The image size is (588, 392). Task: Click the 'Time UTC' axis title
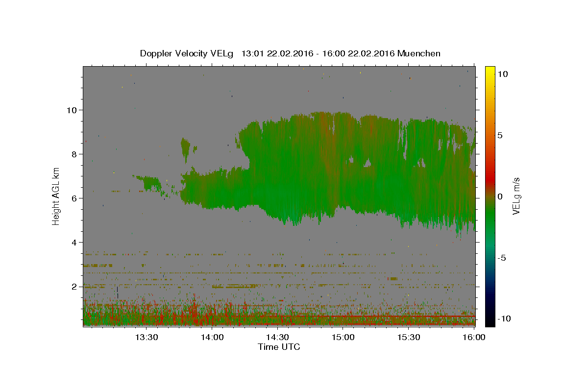pyautogui.click(x=279, y=347)
